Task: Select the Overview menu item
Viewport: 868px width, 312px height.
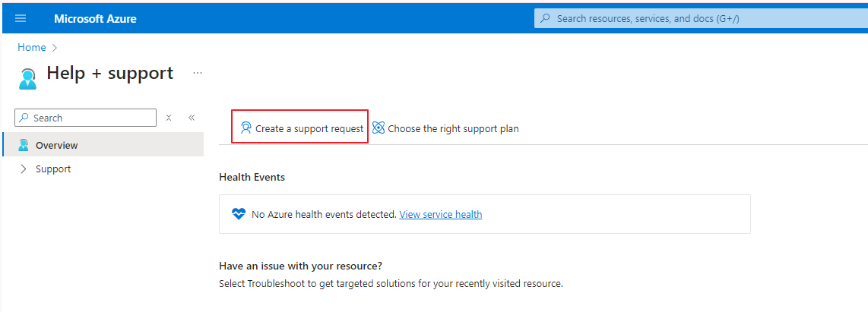Action: 103,145
